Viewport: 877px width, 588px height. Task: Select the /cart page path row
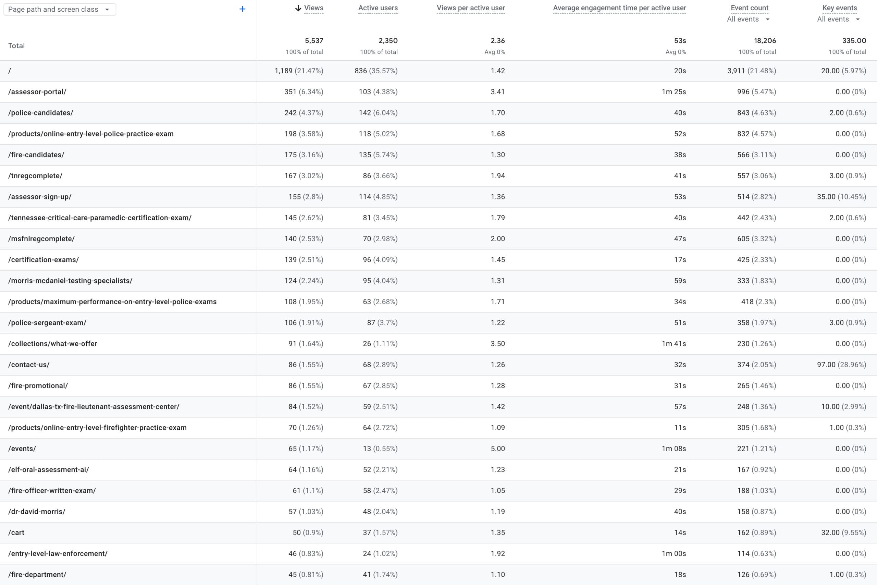tap(438, 533)
